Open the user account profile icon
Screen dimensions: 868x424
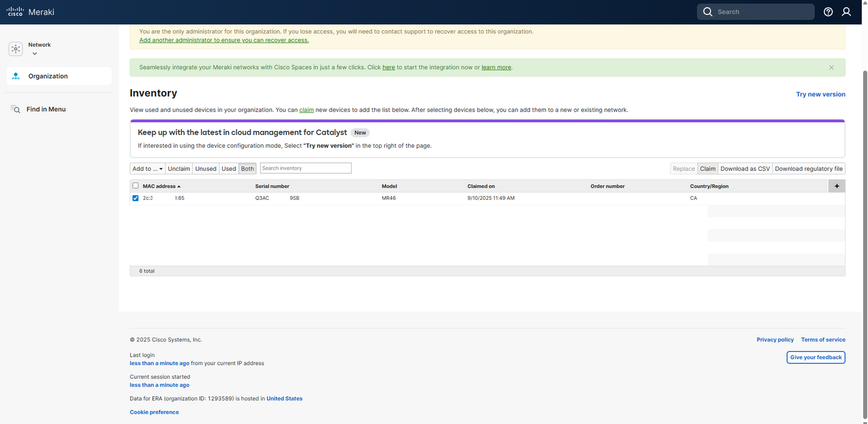click(x=846, y=12)
